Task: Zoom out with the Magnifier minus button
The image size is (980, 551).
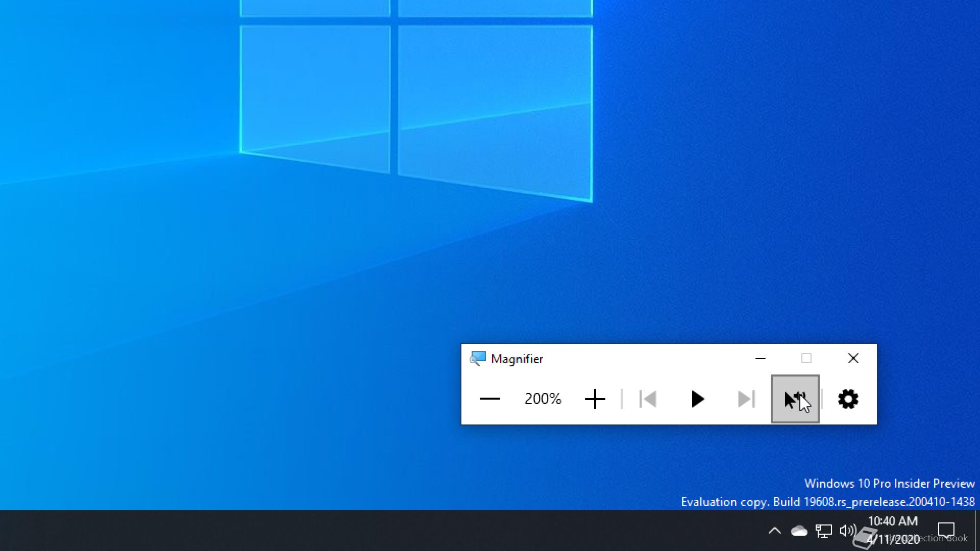Action: 490,399
